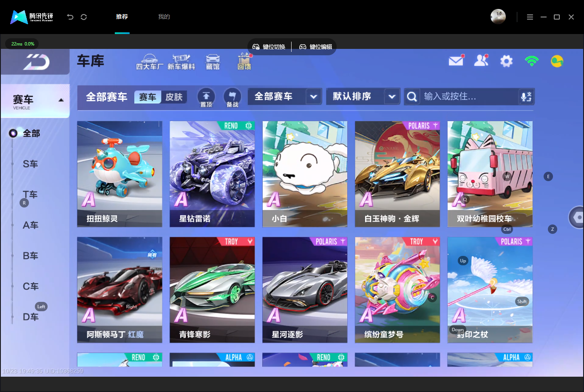Open the floating hexagon side panel button
584x392 pixels.
(576, 217)
